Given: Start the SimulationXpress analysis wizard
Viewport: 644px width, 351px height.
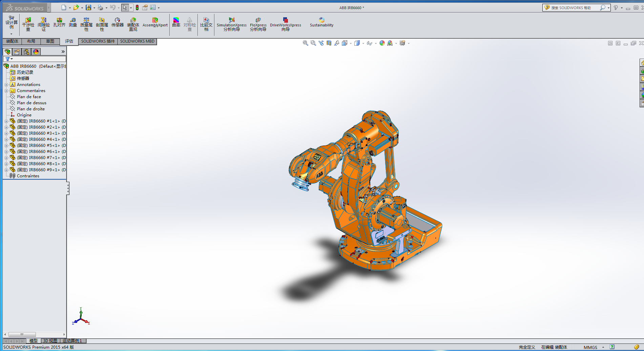Looking at the screenshot, I should coord(232,24).
